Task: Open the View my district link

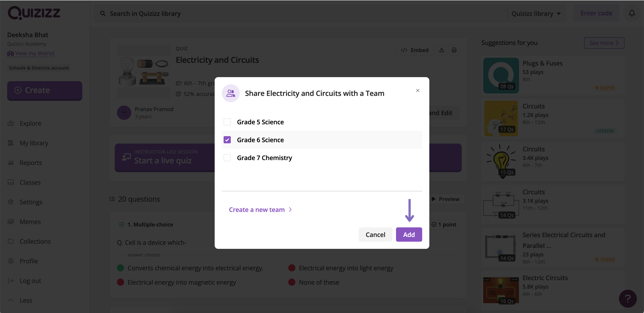Action: (31, 53)
